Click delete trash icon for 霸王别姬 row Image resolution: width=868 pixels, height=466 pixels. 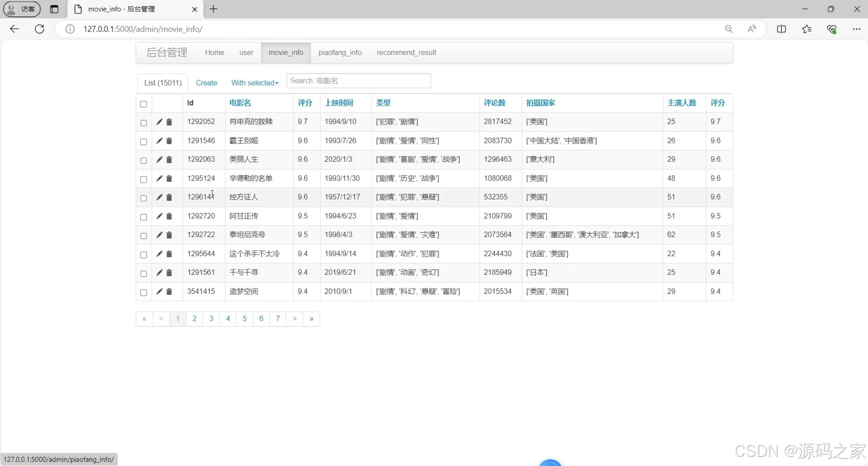[x=169, y=141]
